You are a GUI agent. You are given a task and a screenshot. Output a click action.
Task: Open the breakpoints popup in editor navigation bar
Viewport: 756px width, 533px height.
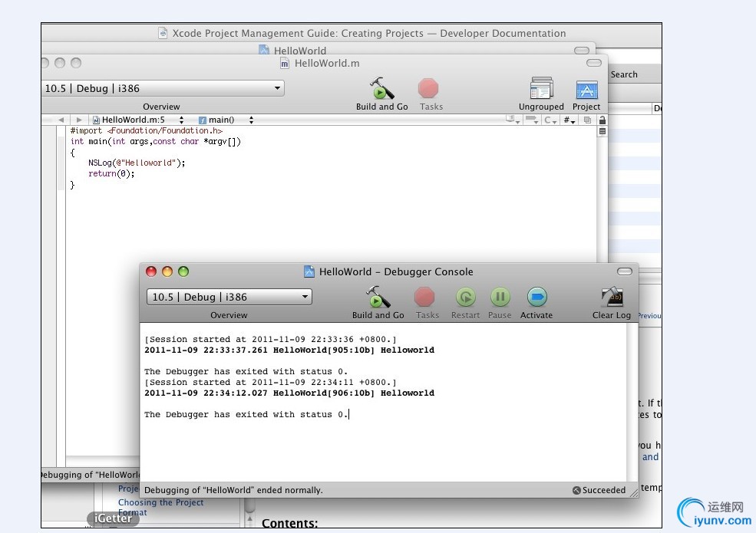click(x=532, y=120)
